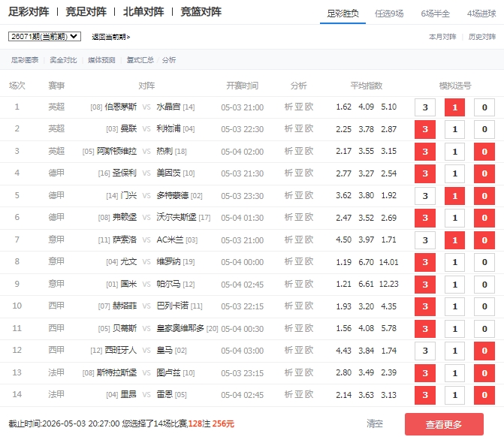Toggle pick 1 for match 10 赫塔菲
This screenshot has width=504, height=440.
pos(454,306)
